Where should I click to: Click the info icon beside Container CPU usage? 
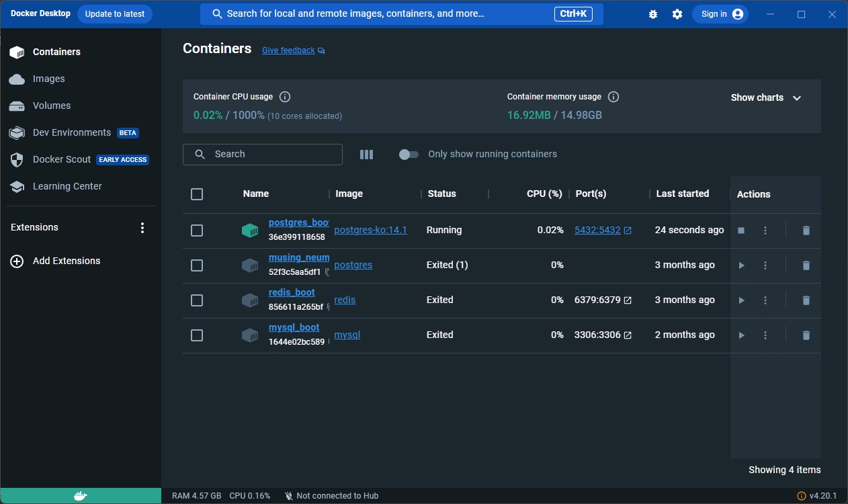coord(285,97)
